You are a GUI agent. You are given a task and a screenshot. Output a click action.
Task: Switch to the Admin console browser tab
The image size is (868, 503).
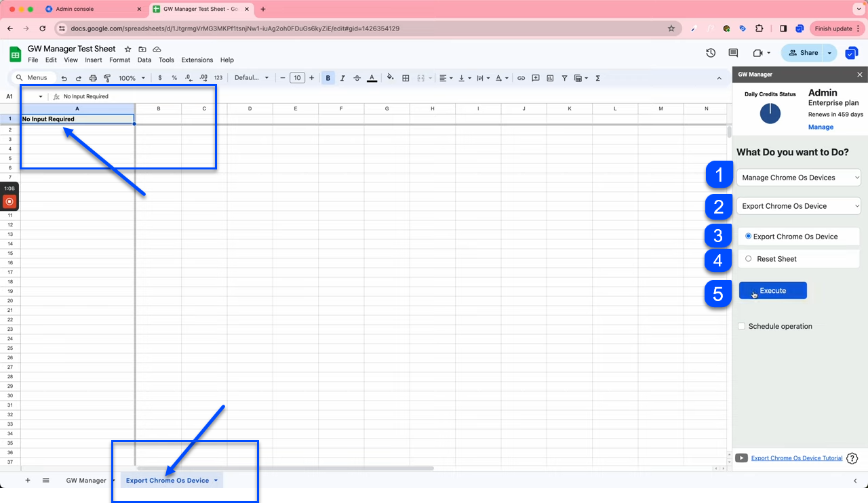tap(94, 9)
